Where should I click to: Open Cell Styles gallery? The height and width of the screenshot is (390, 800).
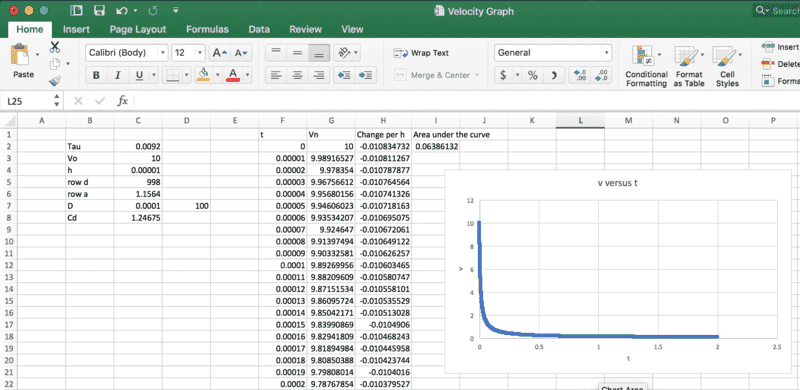click(727, 66)
